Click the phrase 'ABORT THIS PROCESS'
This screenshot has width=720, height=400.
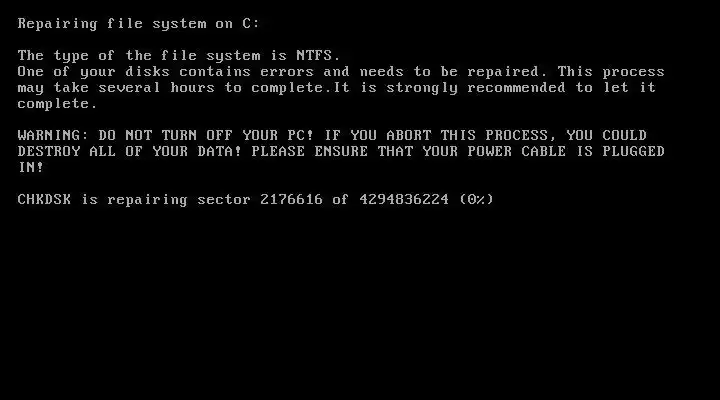467,135
